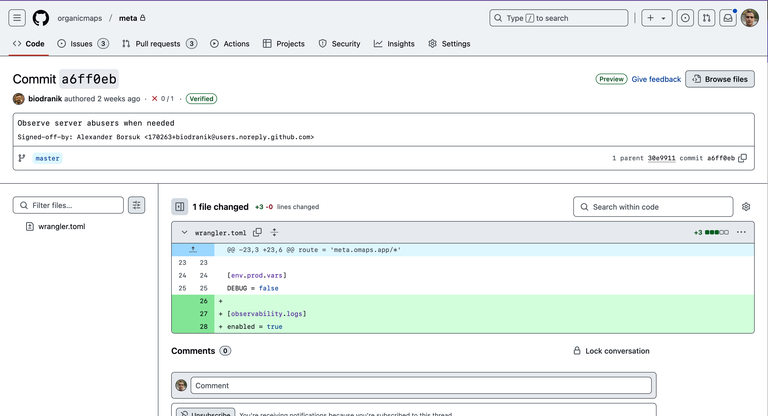Screen dimensions: 768x416
Task: Switch to the Pull requests tab
Action: (160, 44)
